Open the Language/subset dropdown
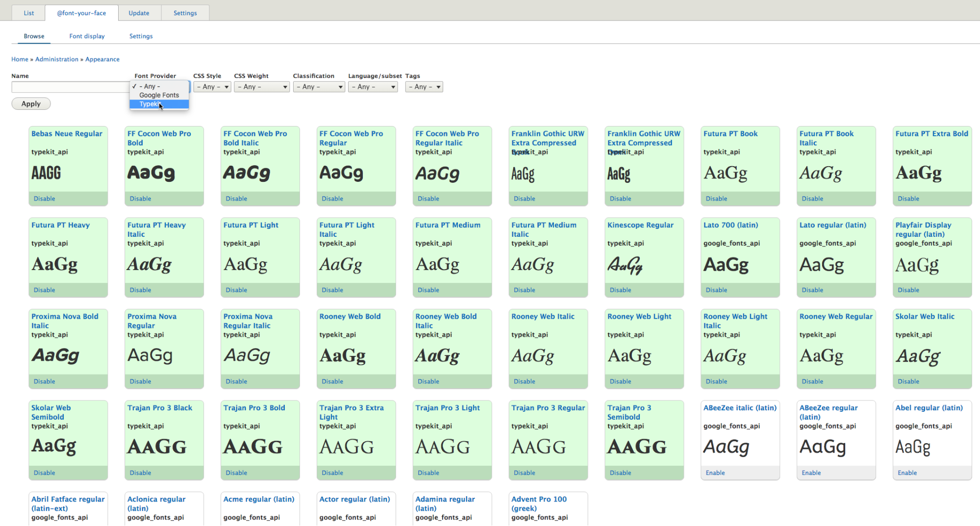The height and width of the screenshot is (526, 980). click(373, 87)
